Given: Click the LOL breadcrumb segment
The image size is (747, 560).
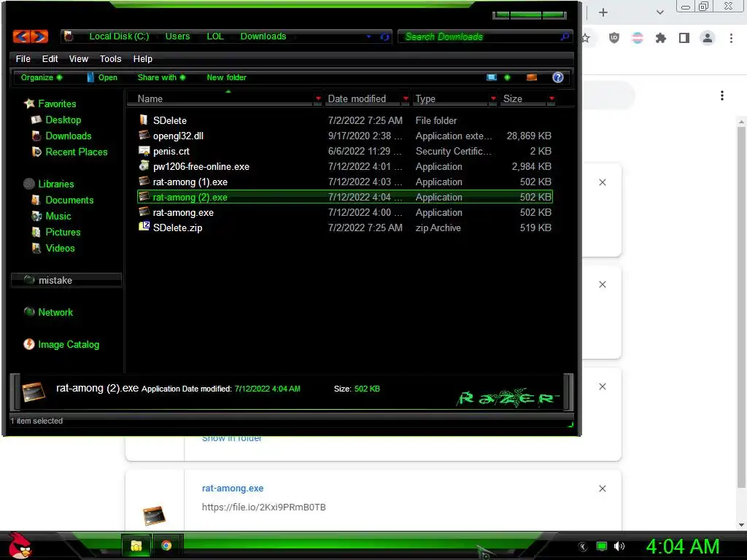Looking at the screenshot, I should click(x=215, y=36).
